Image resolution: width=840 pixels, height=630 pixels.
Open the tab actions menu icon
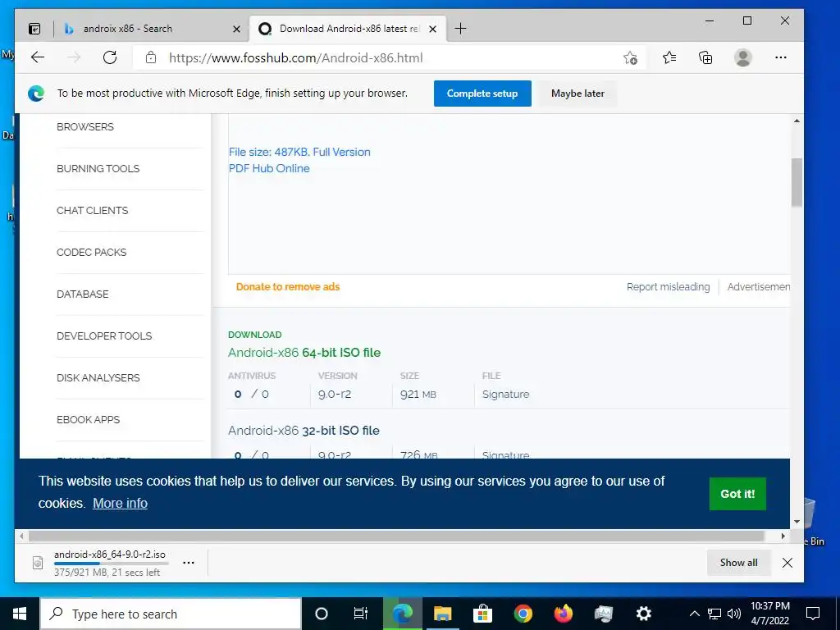click(x=34, y=29)
